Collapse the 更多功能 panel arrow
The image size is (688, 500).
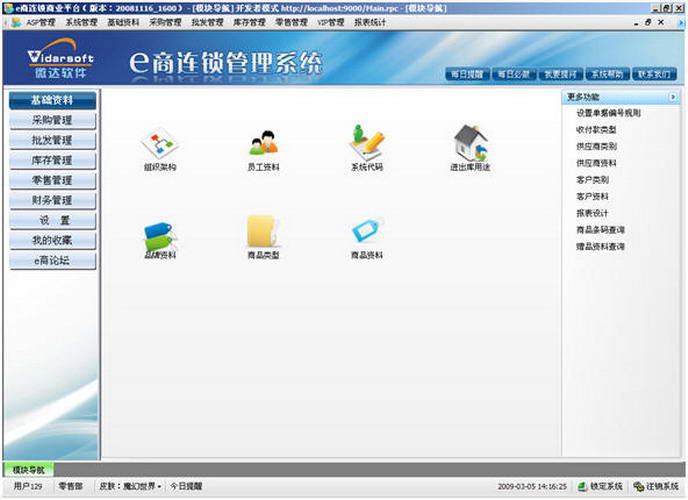click(673, 97)
